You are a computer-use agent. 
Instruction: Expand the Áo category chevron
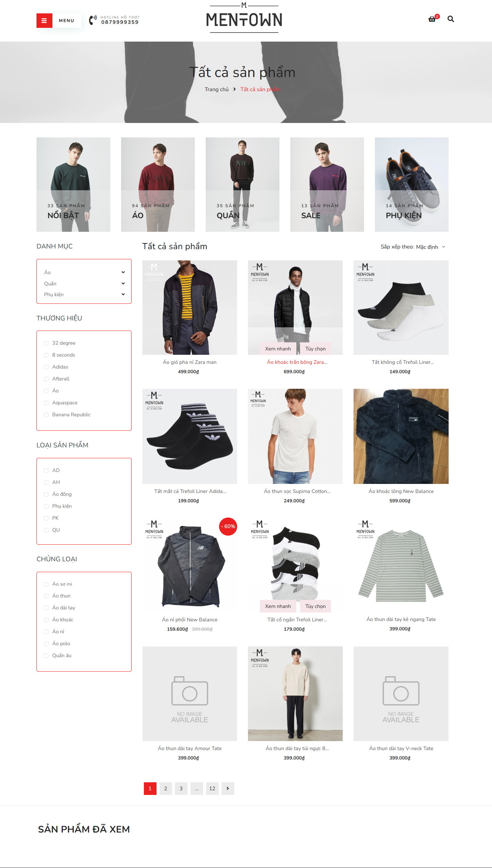point(123,272)
